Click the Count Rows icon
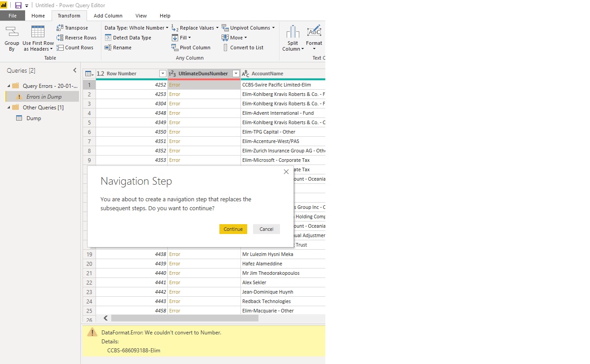 (60, 48)
